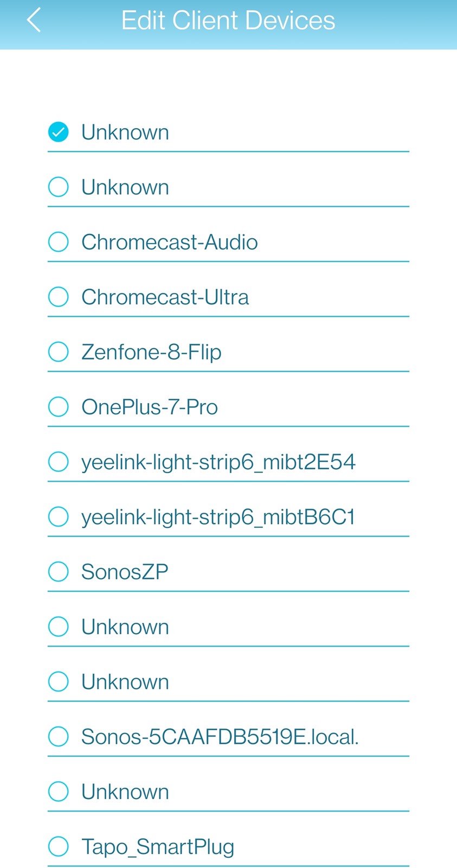Mark the OnePlus-7-Pro circle
This screenshot has width=457, height=868.
click(x=58, y=406)
